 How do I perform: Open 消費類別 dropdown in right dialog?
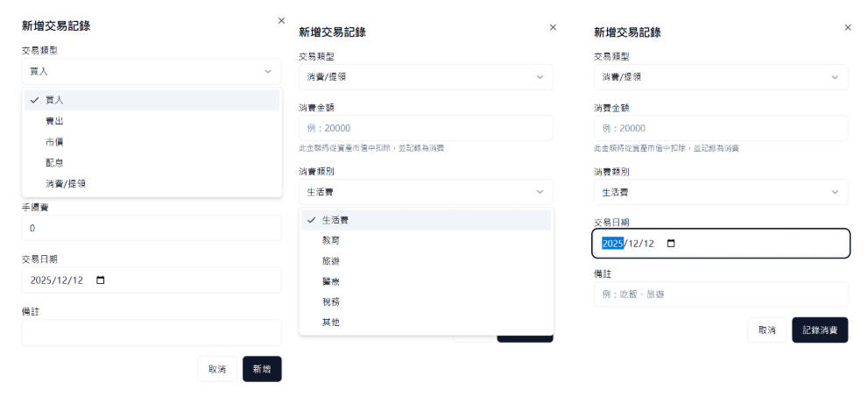tap(721, 192)
